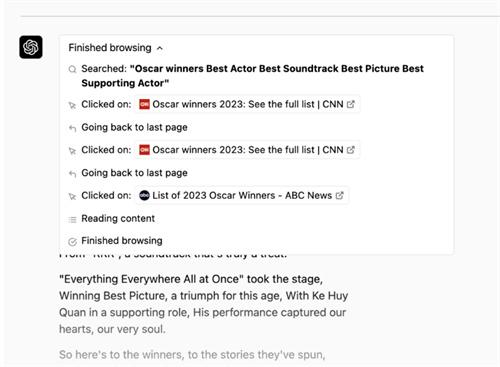Click the first Going back arrow icon
The height and width of the screenshot is (367, 500).
pyautogui.click(x=72, y=128)
